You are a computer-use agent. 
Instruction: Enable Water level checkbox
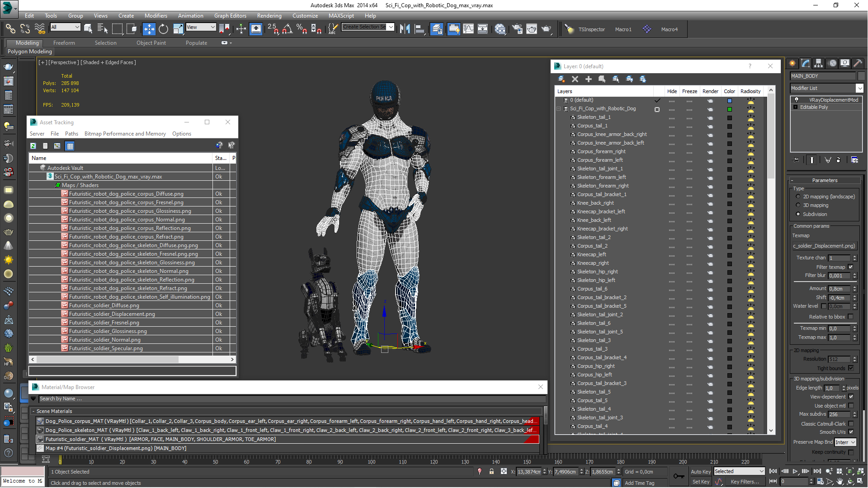(824, 306)
